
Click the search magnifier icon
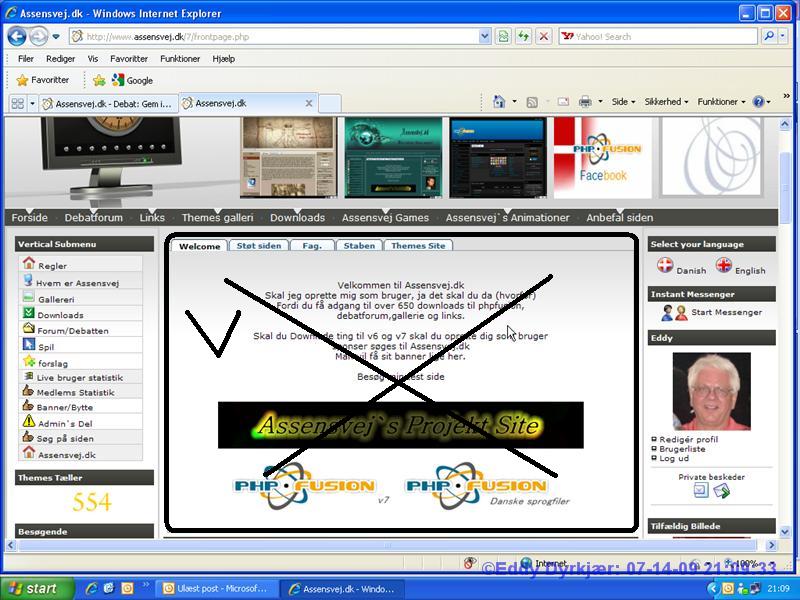(769, 36)
